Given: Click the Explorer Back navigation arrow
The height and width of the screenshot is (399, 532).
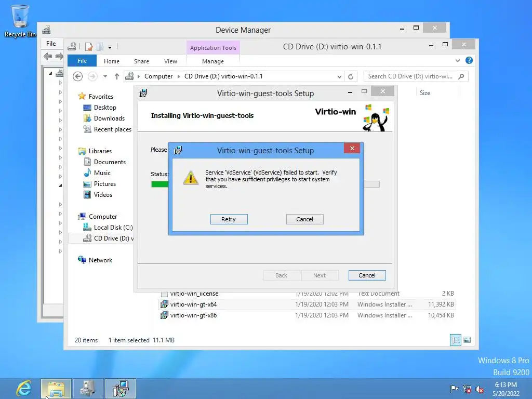Looking at the screenshot, I should pos(78,76).
